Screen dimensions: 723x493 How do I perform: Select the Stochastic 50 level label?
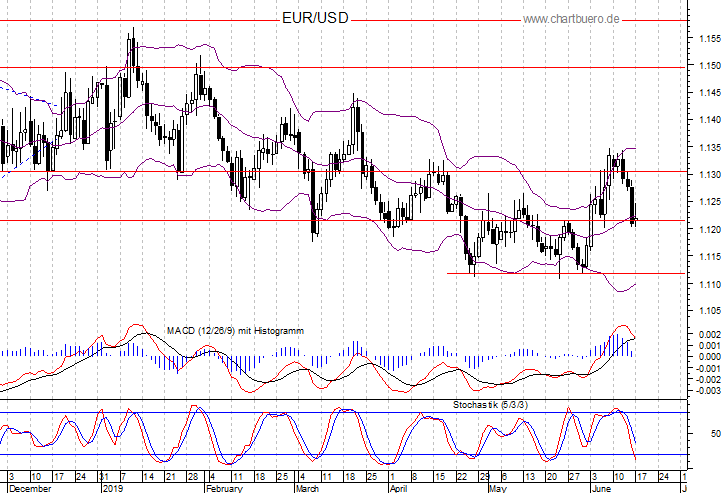(715, 434)
